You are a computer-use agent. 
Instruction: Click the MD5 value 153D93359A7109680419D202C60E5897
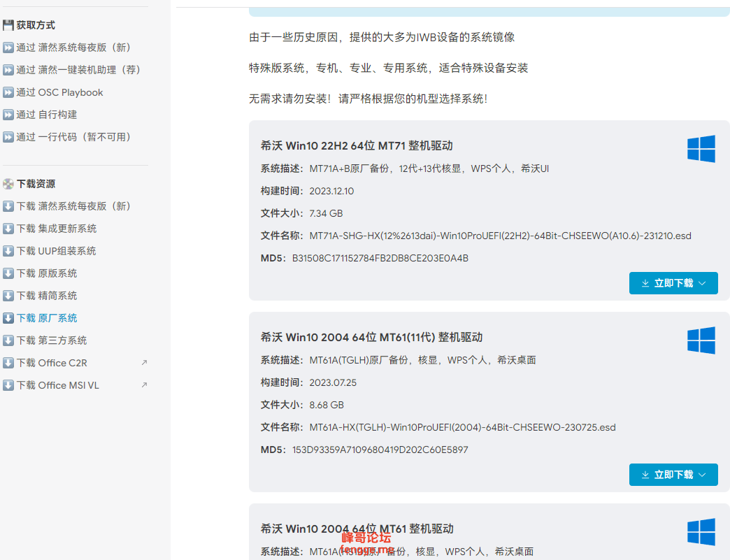point(380,450)
